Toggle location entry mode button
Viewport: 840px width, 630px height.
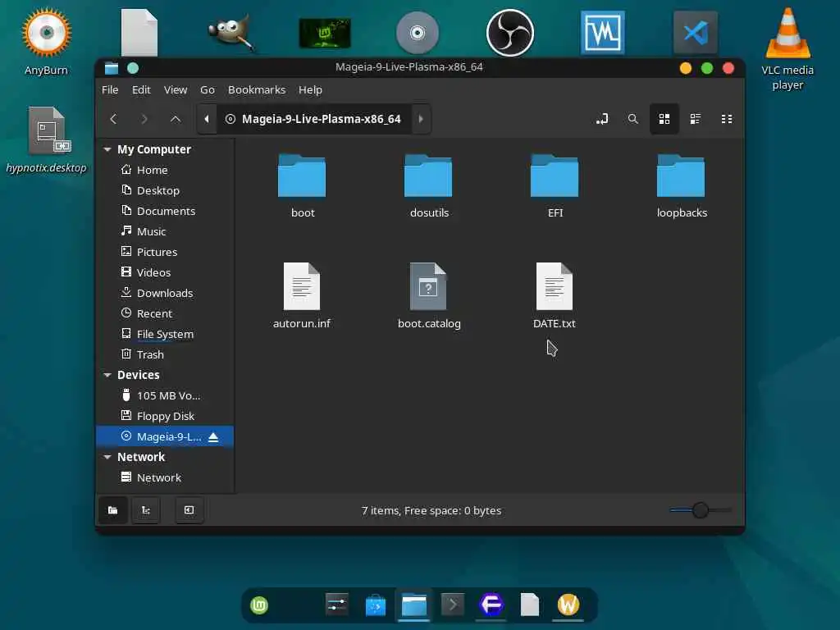point(601,119)
